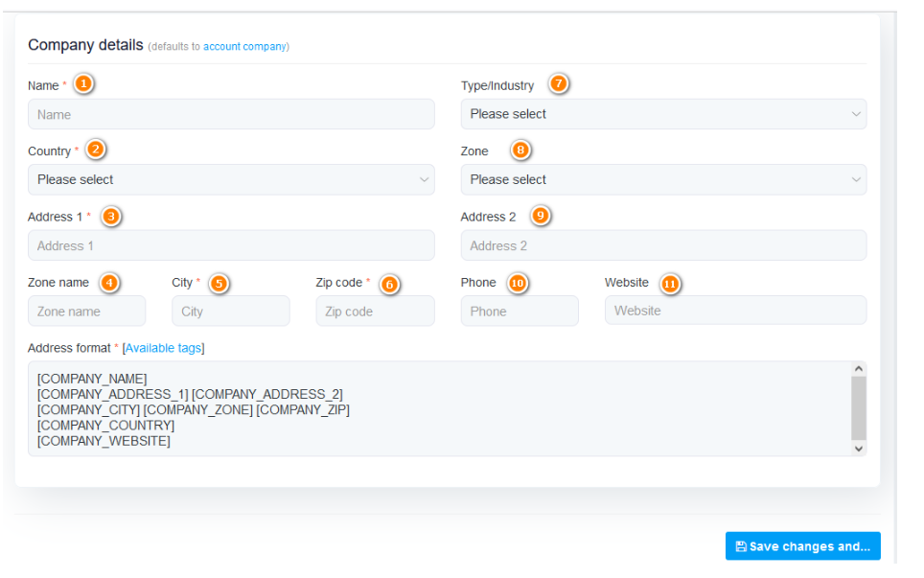Screen dimensions: 924x578
Task: Click the scroll down arrow in Address format
Action: click(858, 448)
